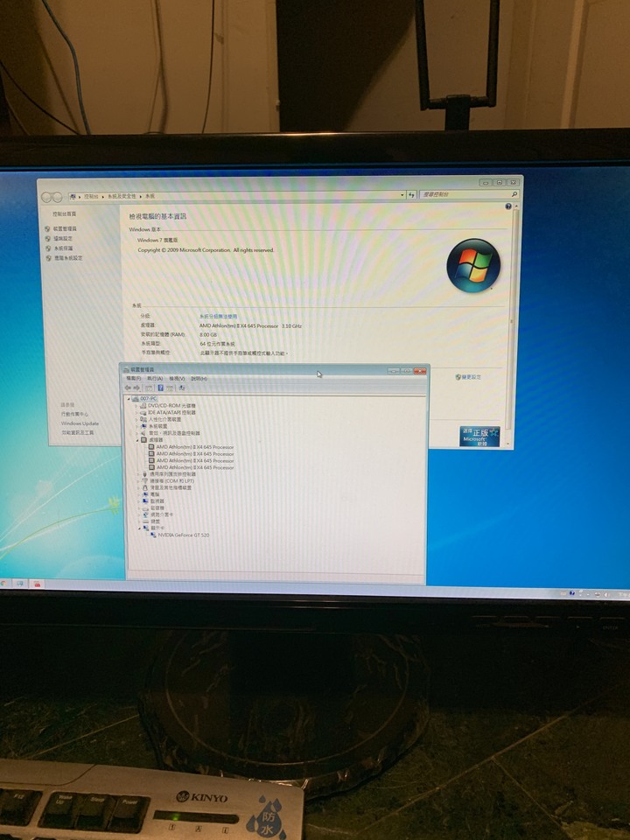Open the Chrome icon on the taskbar
Image resolution: width=630 pixels, height=840 pixels.
coord(3,583)
